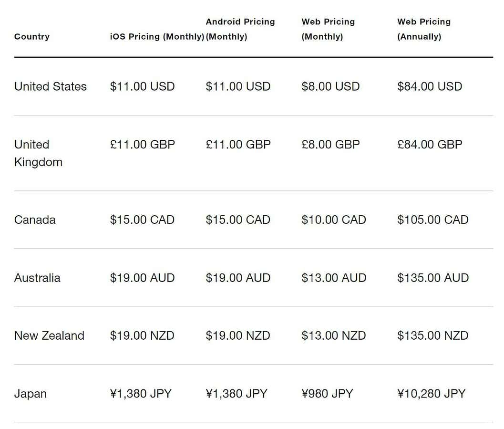The height and width of the screenshot is (429, 504).
Task: Select the Web Pricing (Annually) header
Action: click(x=424, y=29)
